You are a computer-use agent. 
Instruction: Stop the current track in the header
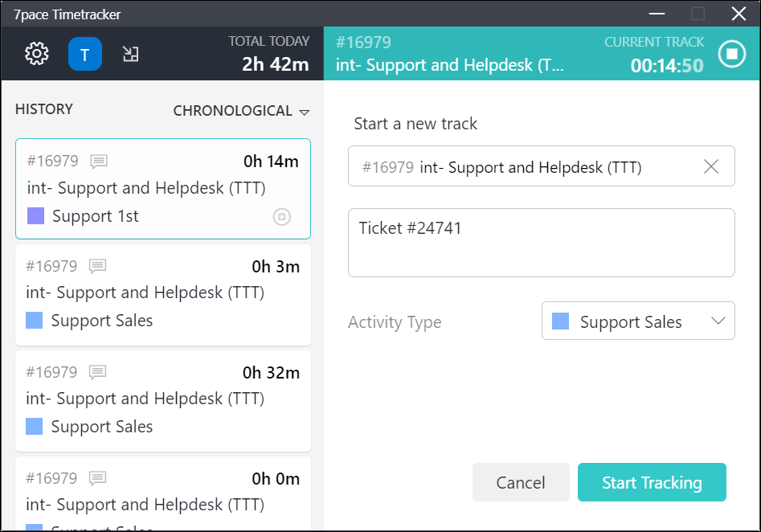(x=732, y=53)
